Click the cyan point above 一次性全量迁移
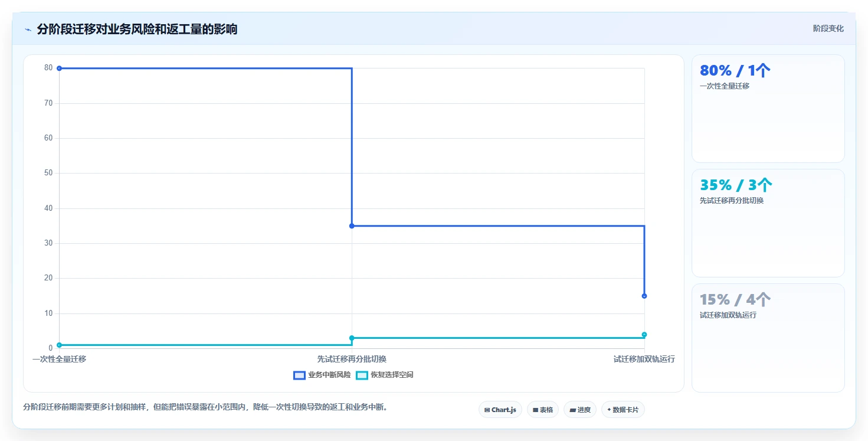This screenshot has height=441, width=868. (x=59, y=345)
